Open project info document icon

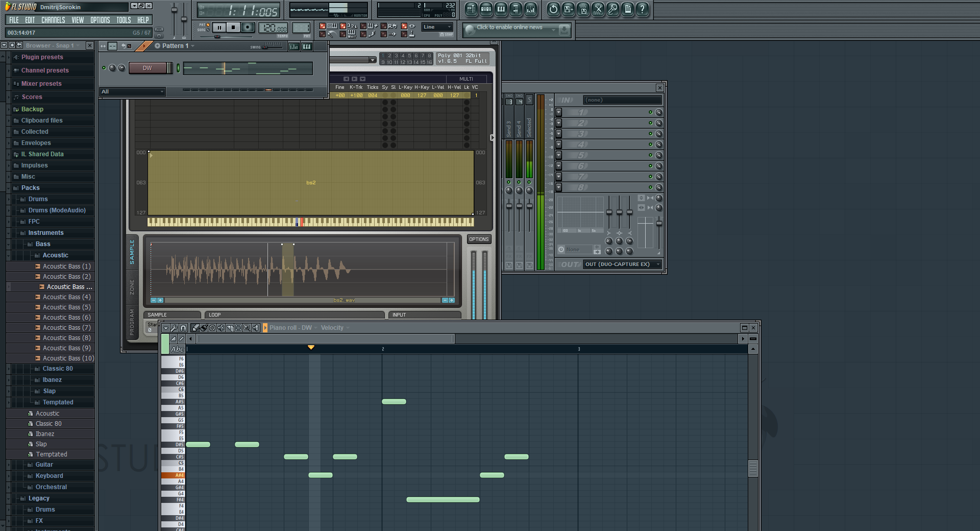[627, 9]
